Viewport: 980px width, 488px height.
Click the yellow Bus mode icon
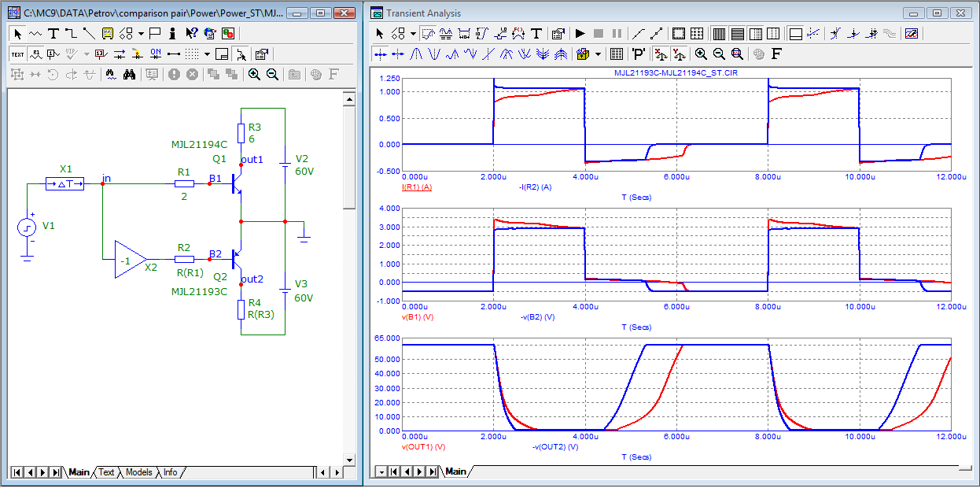point(108,35)
